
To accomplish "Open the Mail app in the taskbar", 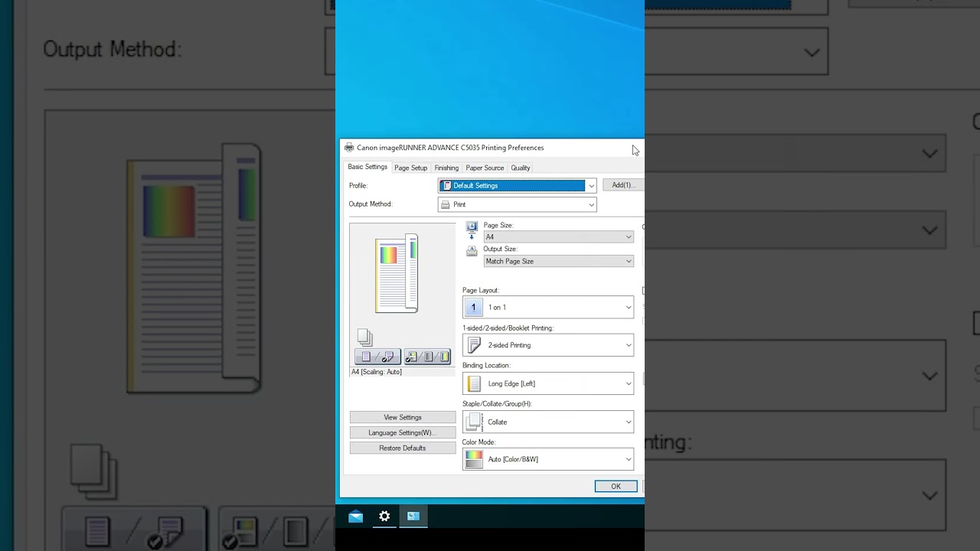I will coord(355,517).
